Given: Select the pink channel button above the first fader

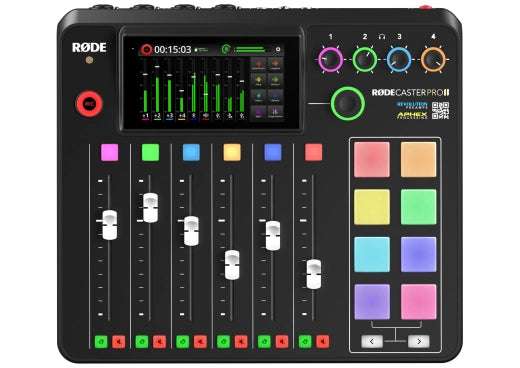Looking at the screenshot, I should coord(110,153).
